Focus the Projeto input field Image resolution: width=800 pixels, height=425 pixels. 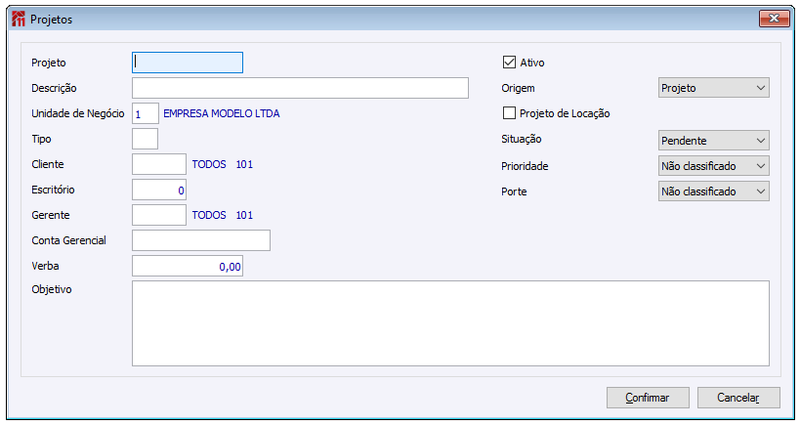(187, 62)
